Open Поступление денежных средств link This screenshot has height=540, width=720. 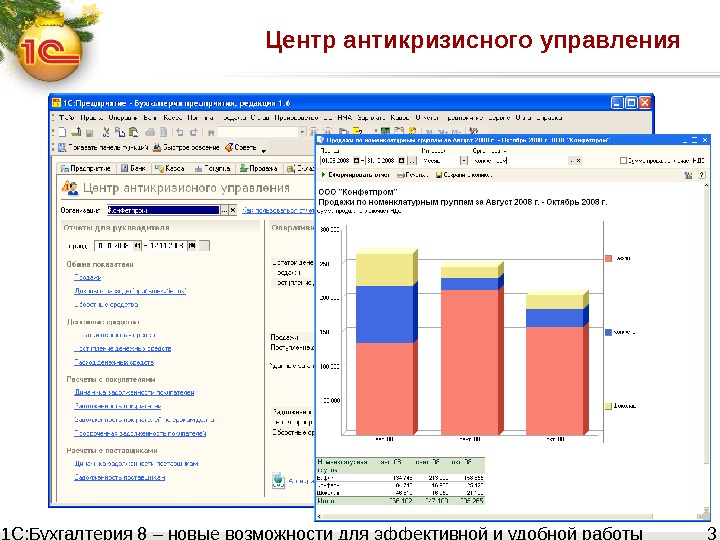[123, 349]
